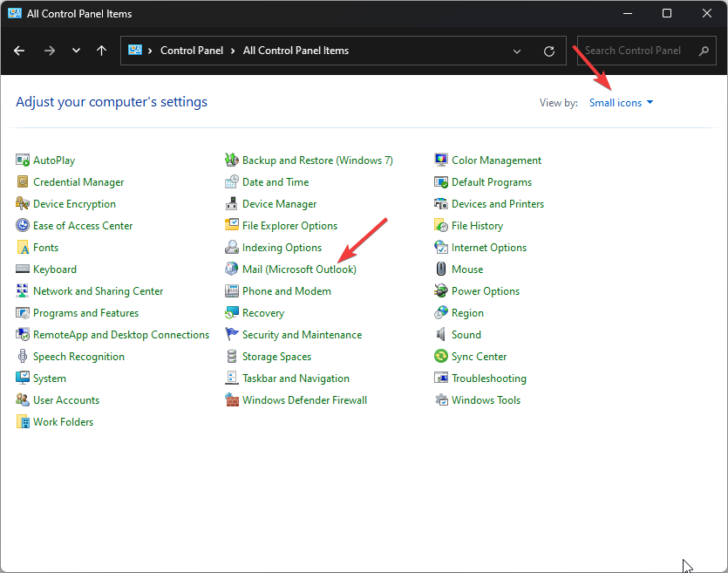The height and width of the screenshot is (573, 728).
Task: Click the Storage Spaces icon
Action: (232, 357)
